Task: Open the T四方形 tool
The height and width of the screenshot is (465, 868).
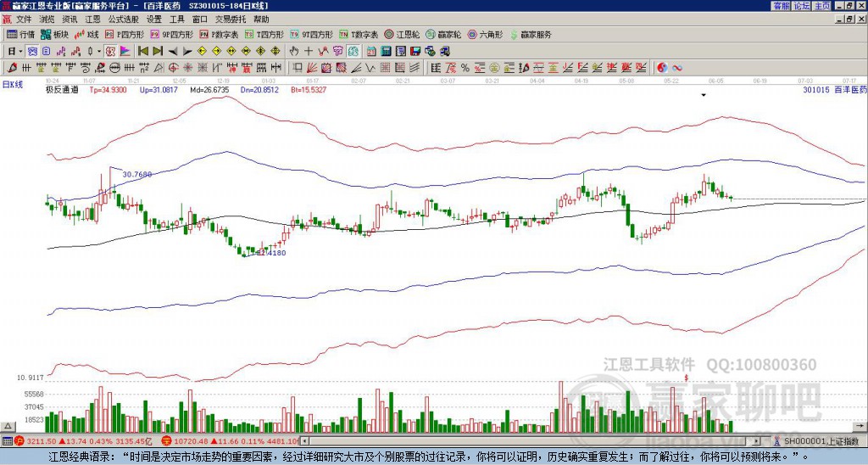Action: coord(264,34)
